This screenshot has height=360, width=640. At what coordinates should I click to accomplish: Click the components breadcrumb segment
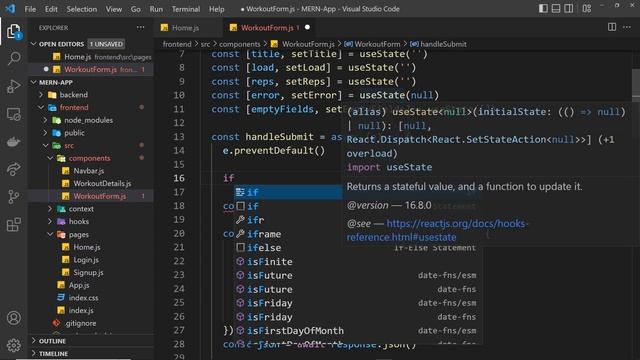[x=240, y=44]
